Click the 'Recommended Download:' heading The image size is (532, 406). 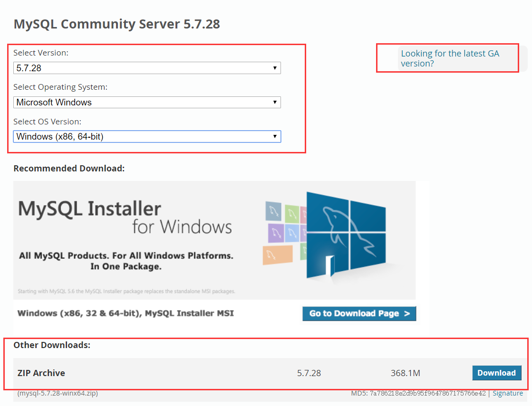(x=69, y=169)
